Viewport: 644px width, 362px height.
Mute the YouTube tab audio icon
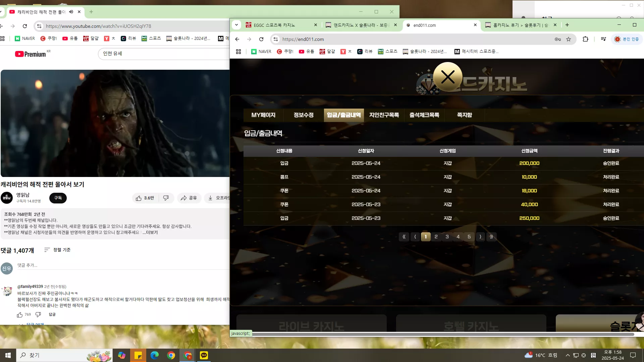(71, 12)
